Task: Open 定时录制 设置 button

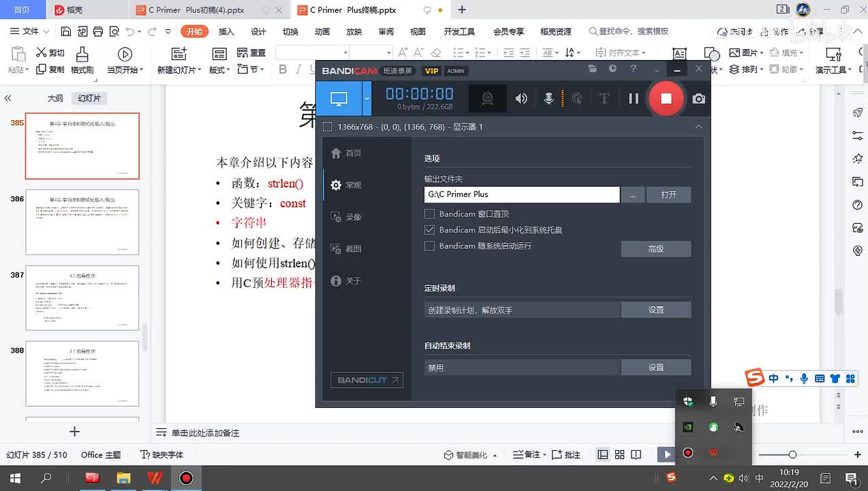Action: [x=655, y=310]
